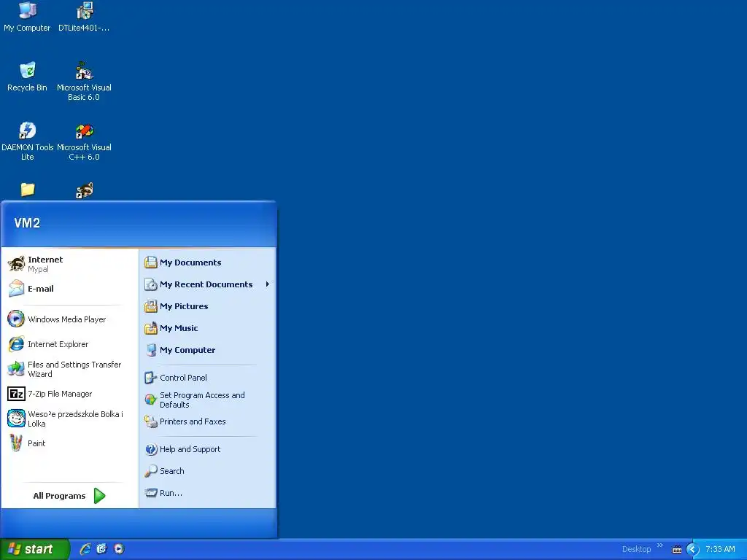Open Mypal Internet browser in Start menu
Image resolution: width=747 pixels, height=560 pixels.
[x=70, y=264]
